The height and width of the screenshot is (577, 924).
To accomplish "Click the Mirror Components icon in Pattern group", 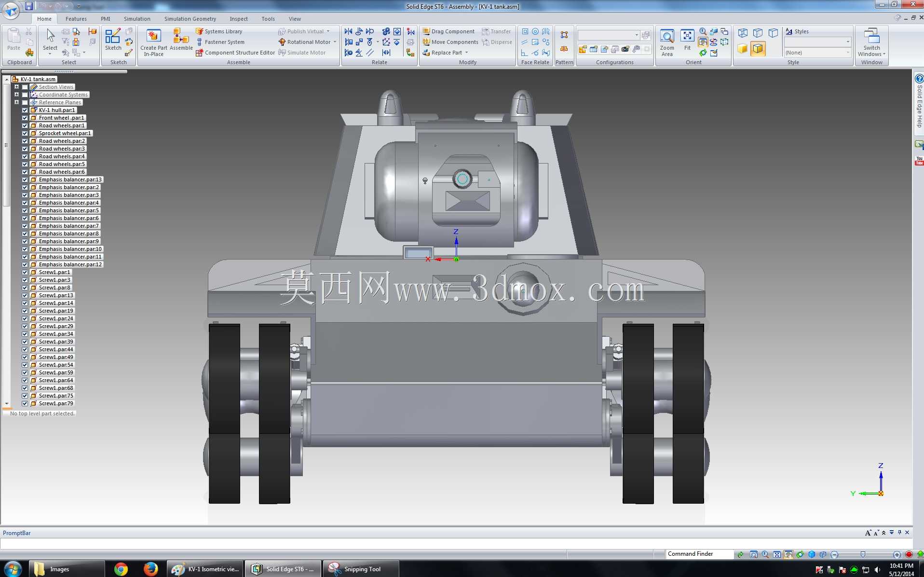I will click(564, 49).
